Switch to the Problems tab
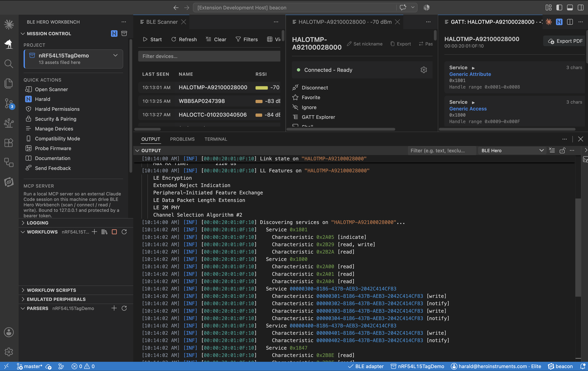 point(182,139)
